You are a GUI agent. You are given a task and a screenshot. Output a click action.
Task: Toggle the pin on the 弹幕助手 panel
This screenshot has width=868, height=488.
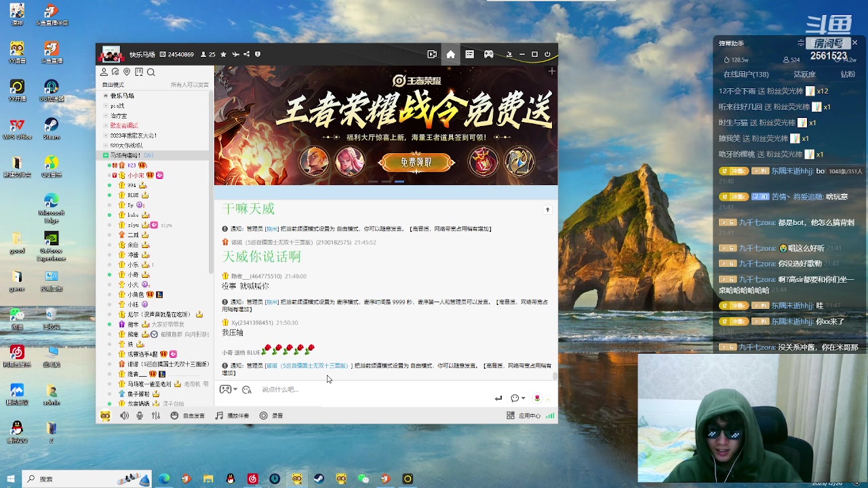tap(801, 43)
